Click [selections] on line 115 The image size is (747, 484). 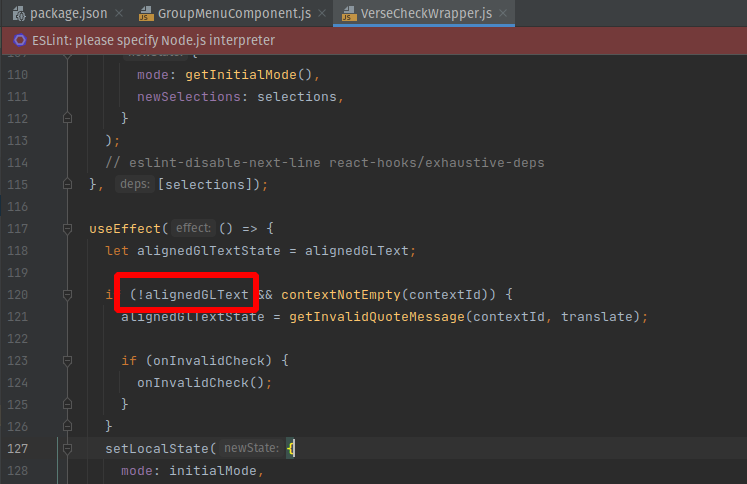pyautogui.click(x=204, y=184)
